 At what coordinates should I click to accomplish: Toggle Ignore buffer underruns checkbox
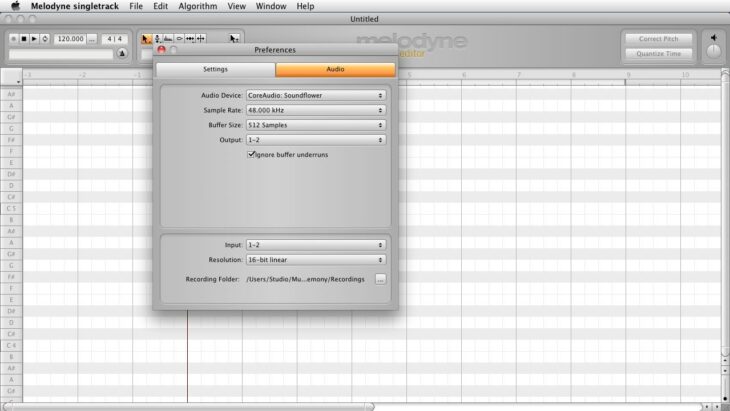pos(251,155)
